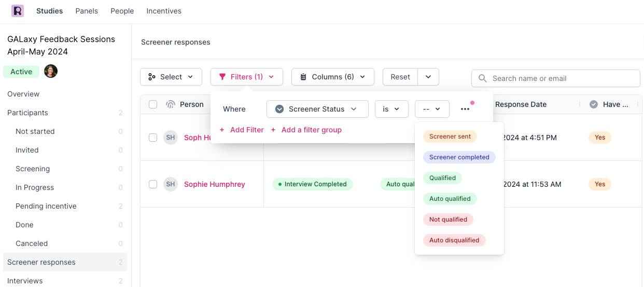Open the Screener Status field dropdown
644x287 pixels.
[x=317, y=109]
